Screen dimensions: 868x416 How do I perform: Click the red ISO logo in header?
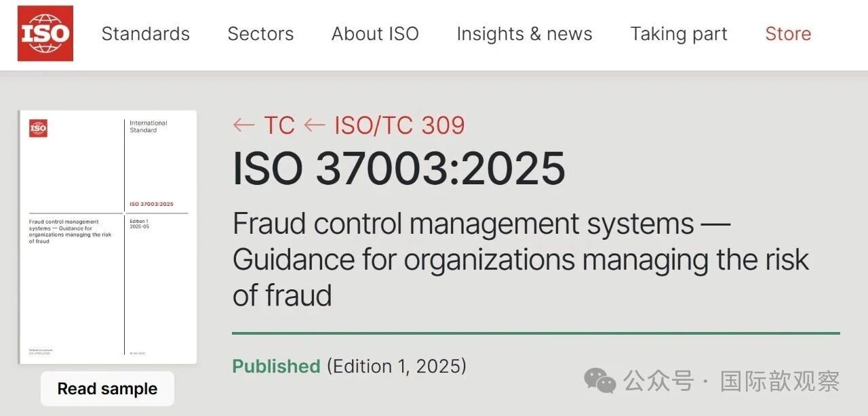(45, 33)
